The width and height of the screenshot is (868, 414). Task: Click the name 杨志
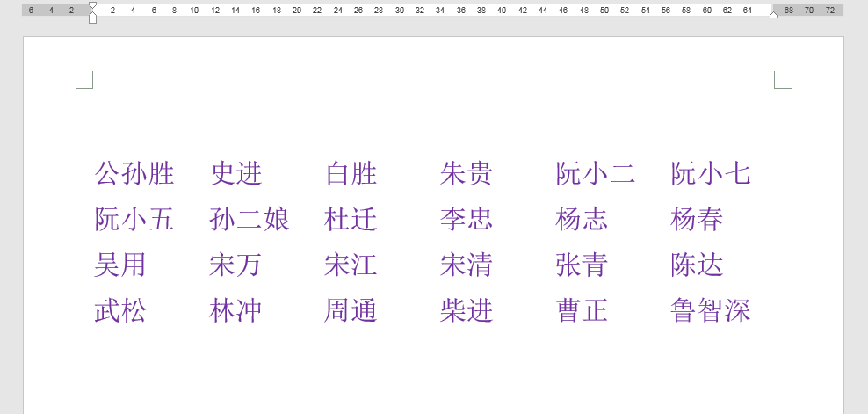(x=582, y=219)
